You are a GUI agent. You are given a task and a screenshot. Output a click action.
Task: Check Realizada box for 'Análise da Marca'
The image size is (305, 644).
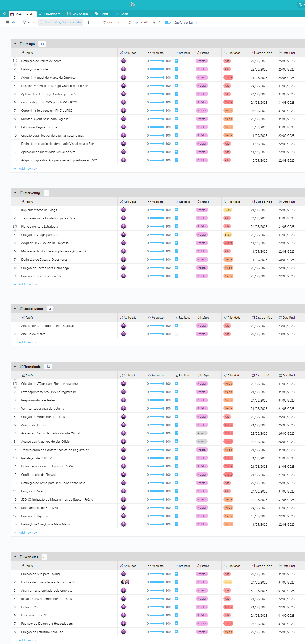[x=176, y=334]
